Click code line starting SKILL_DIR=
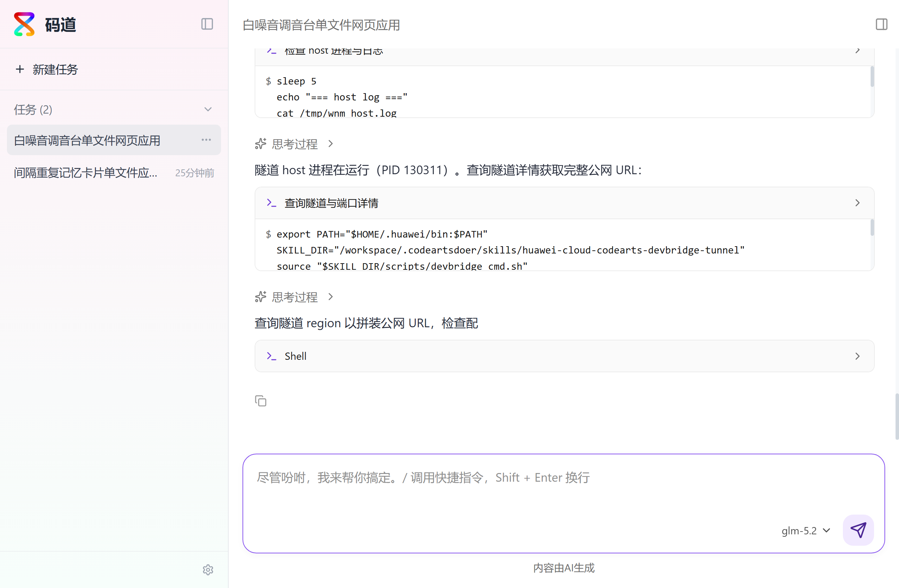This screenshot has height=588, width=899. coord(510,250)
